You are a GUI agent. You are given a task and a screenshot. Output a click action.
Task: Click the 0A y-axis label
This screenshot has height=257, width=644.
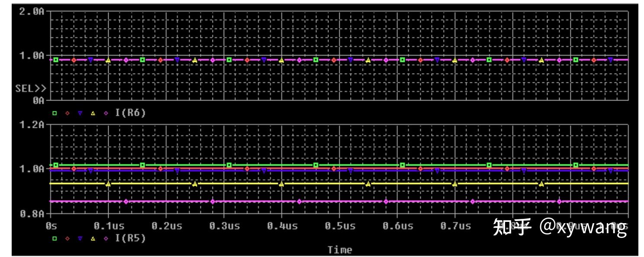coord(38,101)
